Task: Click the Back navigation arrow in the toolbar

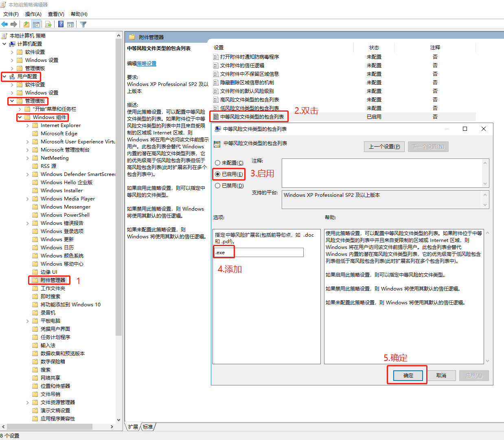Action: pos(4,24)
